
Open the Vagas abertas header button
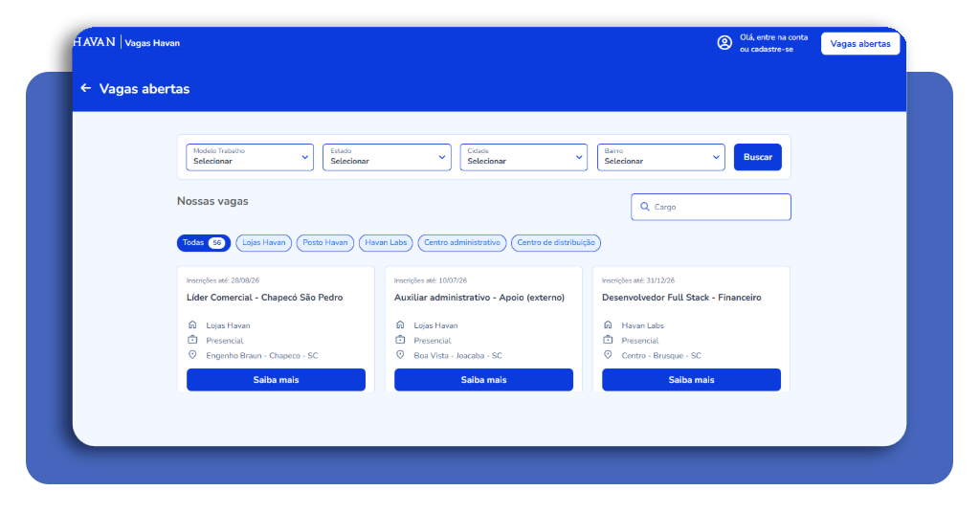pos(860,44)
